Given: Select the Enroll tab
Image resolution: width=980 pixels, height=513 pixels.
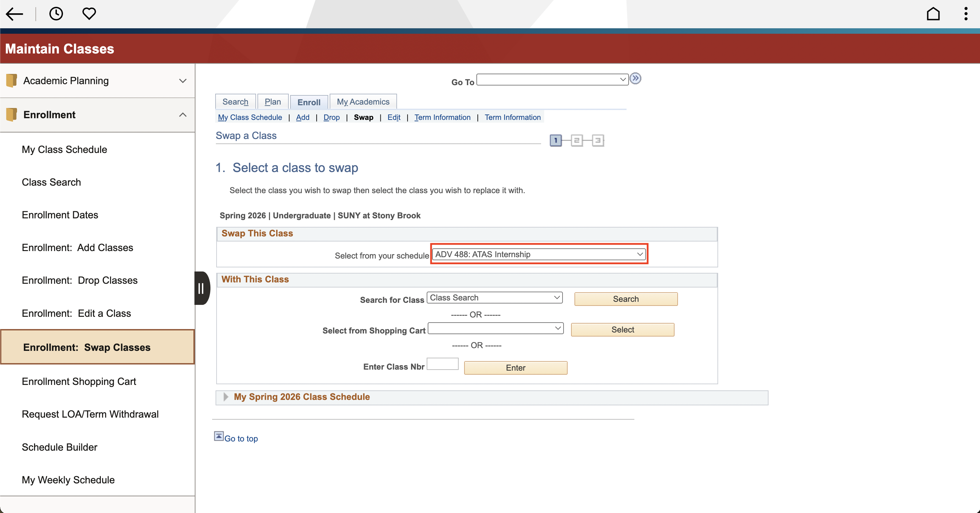Looking at the screenshot, I should coord(309,102).
